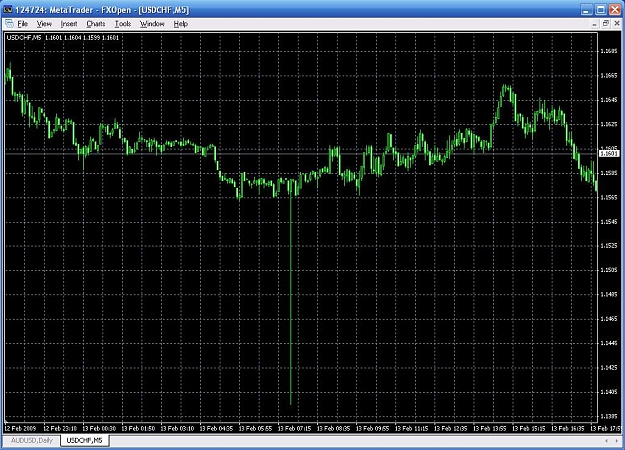Minimize the inner USDCHF chart window

[594, 24]
